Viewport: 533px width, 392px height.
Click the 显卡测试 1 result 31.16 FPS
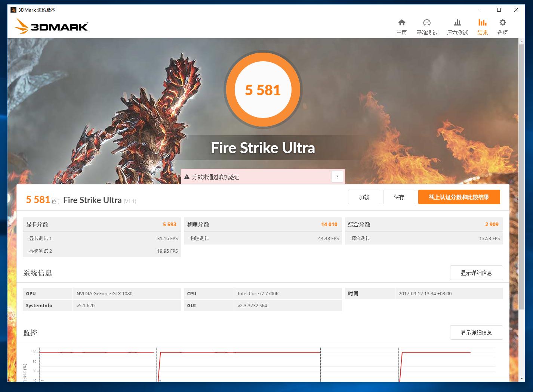[167, 238]
